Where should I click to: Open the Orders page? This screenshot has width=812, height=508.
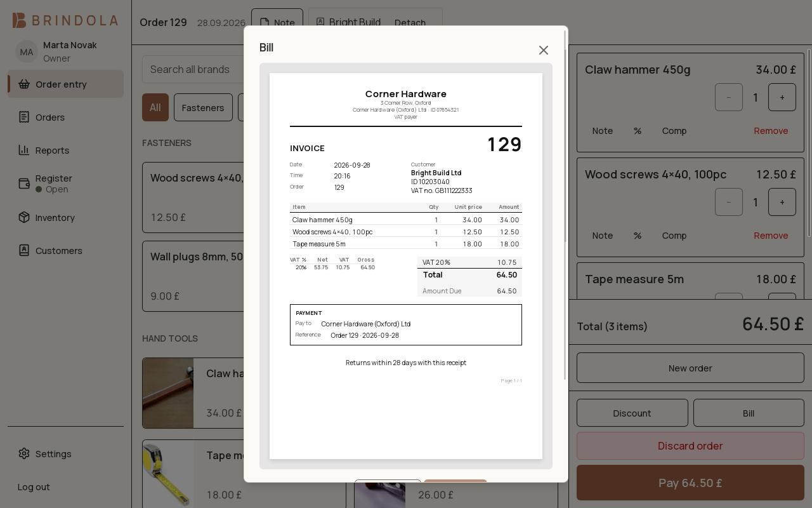(65, 117)
